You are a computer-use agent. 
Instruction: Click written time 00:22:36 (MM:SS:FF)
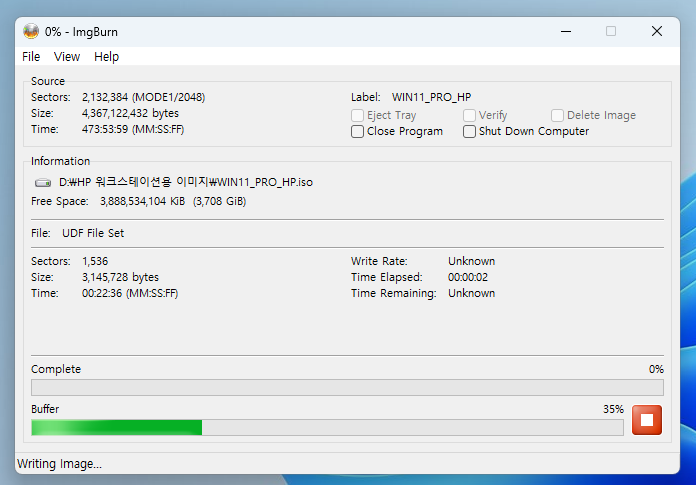130,293
